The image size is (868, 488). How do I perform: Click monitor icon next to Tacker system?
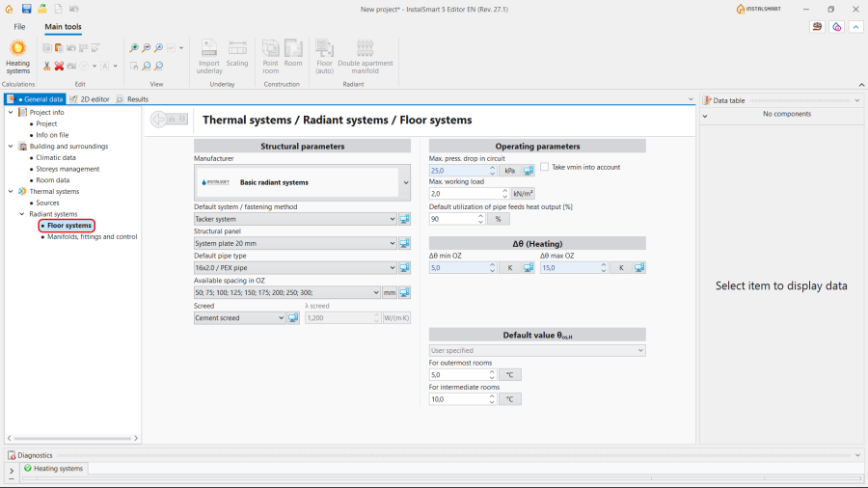[x=405, y=219]
